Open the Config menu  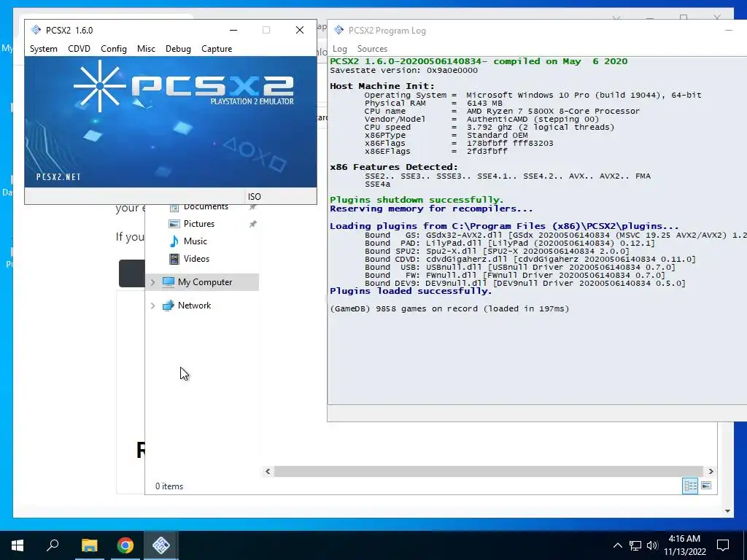(113, 49)
